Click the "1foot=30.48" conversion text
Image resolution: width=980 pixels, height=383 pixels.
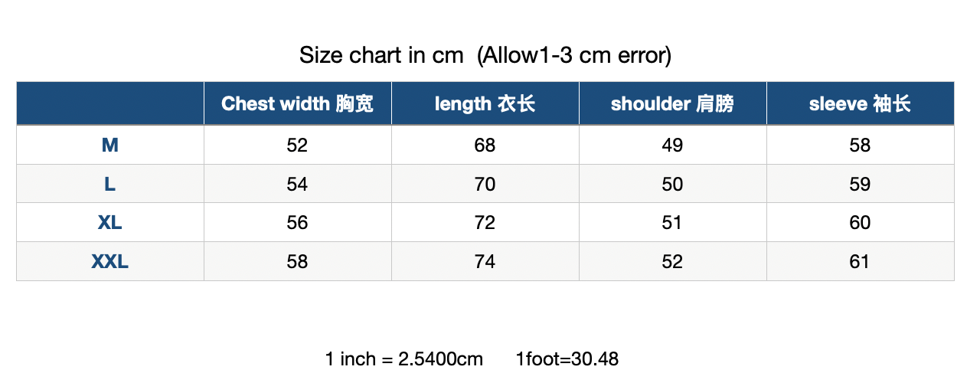[x=567, y=358]
